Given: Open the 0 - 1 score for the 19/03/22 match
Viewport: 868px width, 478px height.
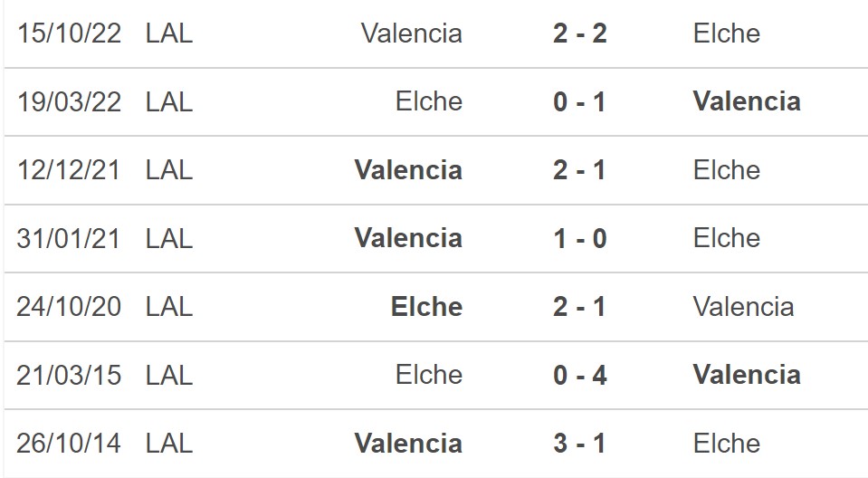Looking at the screenshot, I should point(579,102).
